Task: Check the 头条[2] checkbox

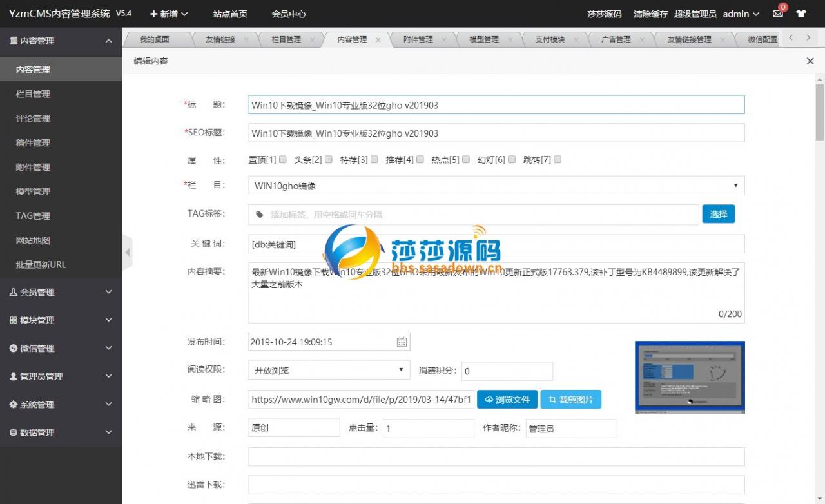Action: 328,159
